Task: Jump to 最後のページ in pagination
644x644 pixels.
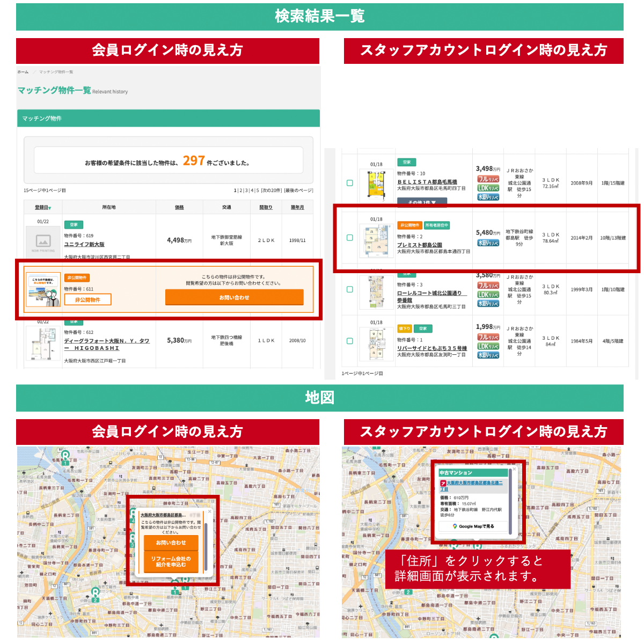Action: point(299,191)
